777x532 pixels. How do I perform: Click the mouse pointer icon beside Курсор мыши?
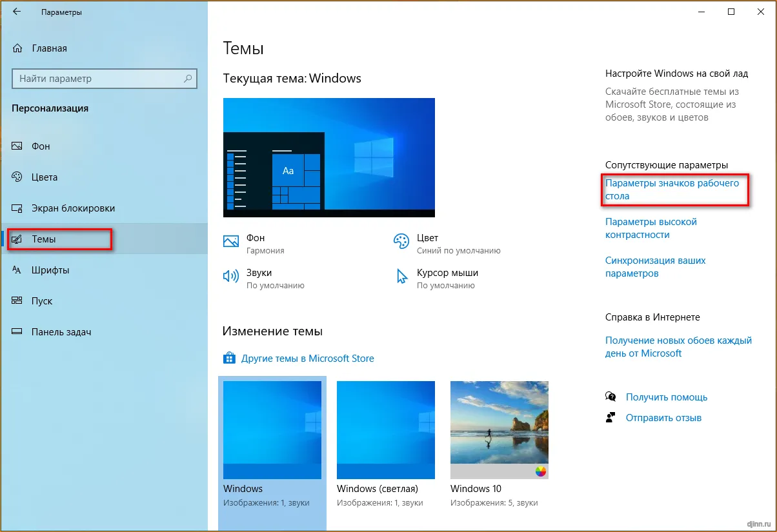pyautogui.click(x=402, y=277)
